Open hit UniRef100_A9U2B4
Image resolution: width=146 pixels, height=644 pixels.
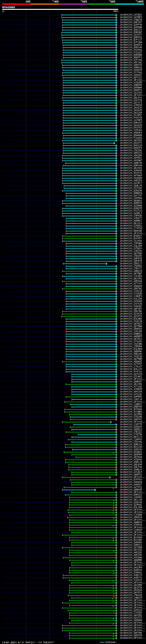131,156
